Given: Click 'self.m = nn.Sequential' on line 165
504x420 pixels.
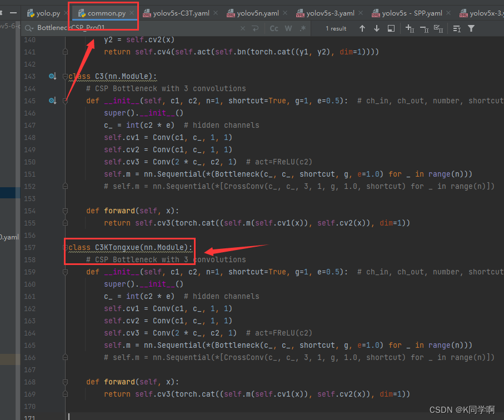Looking at the screenshot, I should tap(153, 345).
